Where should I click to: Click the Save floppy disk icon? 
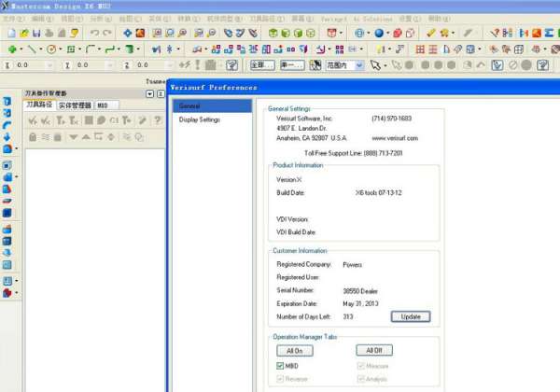click(x=36, y=34)
